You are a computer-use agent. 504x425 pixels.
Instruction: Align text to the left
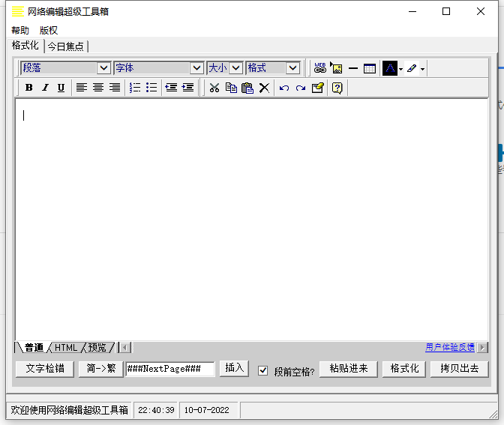(82, 88)
